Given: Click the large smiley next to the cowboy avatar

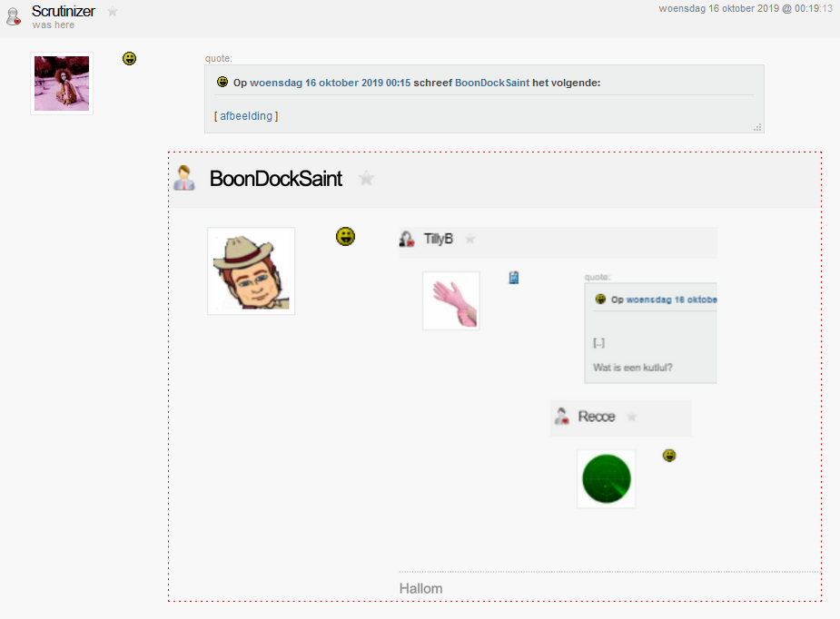Looking at the screenshot, I should click(x=346, y=236).
